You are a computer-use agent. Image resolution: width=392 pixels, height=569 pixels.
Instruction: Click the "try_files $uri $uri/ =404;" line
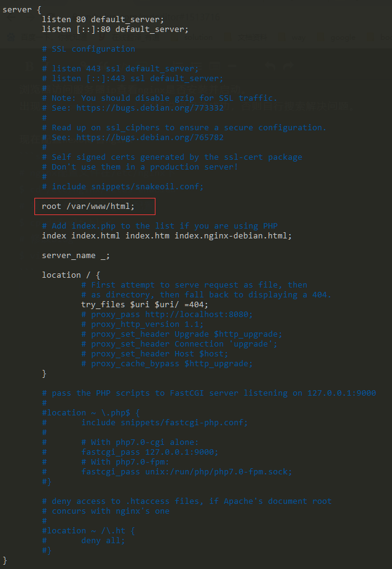coord(144,304)
